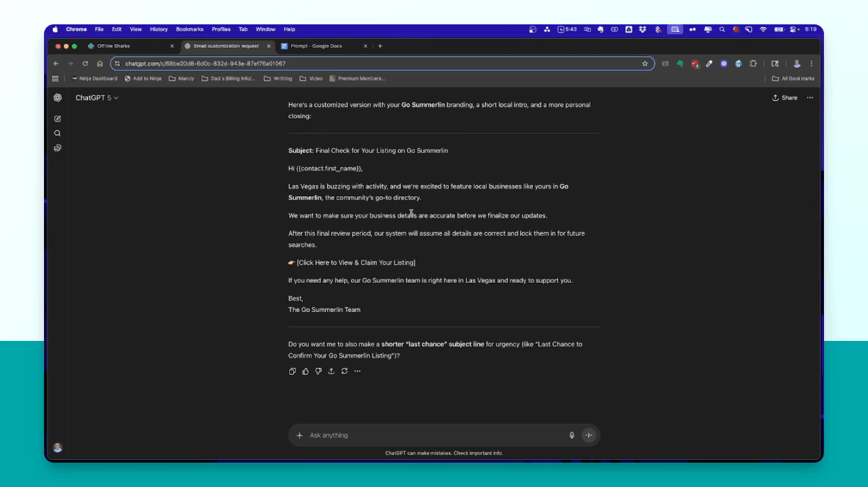Open the Bookmarks menu
This screenshot has width=868, height=487.
click(190, 30)
